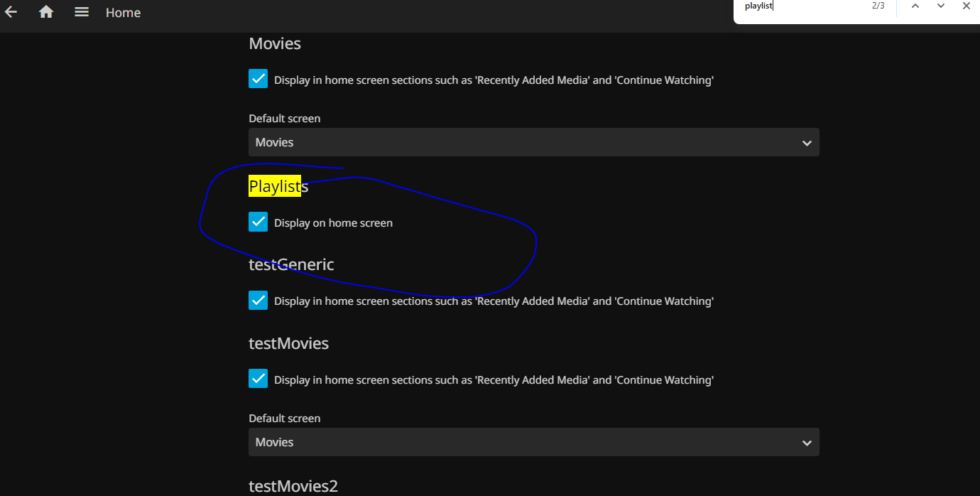Open the home icon in header

(46, 12)
